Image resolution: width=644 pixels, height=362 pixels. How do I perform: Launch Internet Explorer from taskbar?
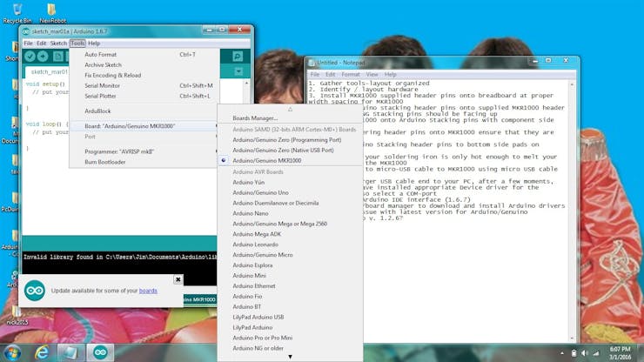42,352
